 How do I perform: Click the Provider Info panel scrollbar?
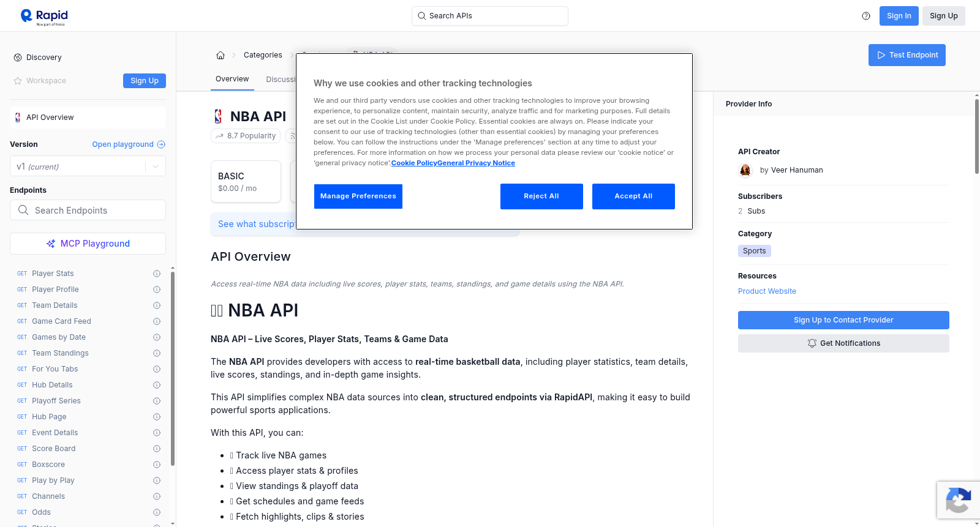(x=976, y=136)
